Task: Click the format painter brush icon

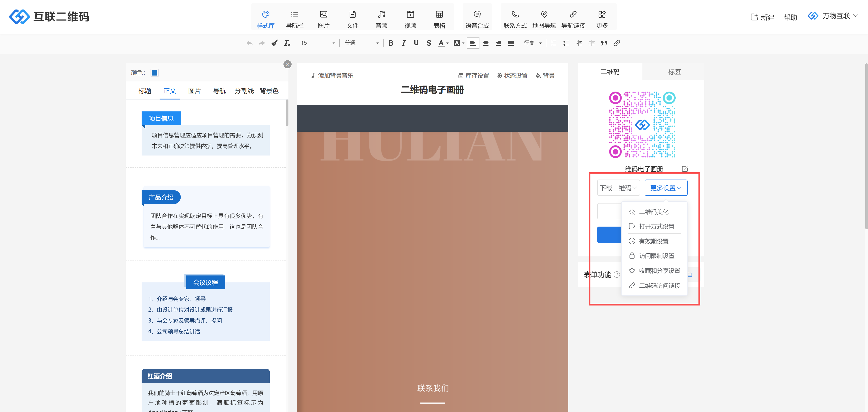Action: coord(275,43)
